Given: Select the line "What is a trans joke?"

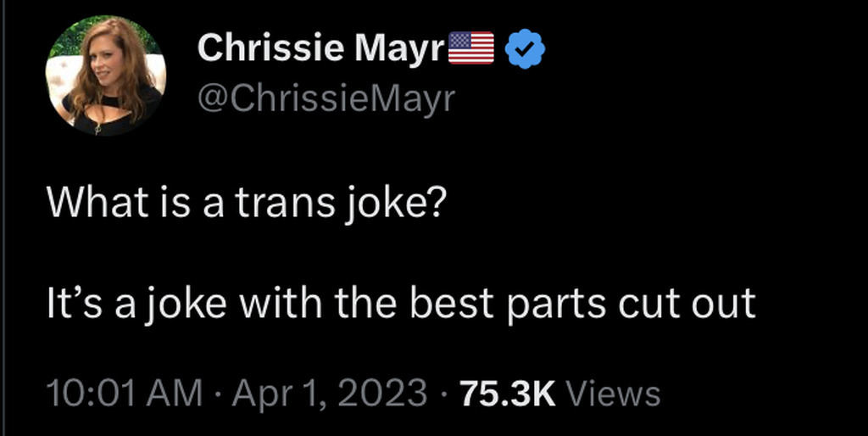Looking at the screenshot, I should tap(247, 204).
